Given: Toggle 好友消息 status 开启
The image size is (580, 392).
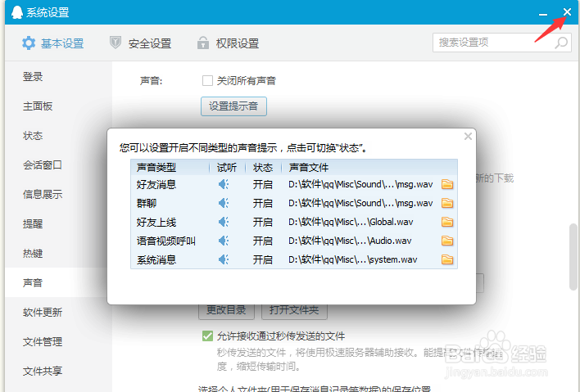Looking at the screenshot, I should pos(263,184).
